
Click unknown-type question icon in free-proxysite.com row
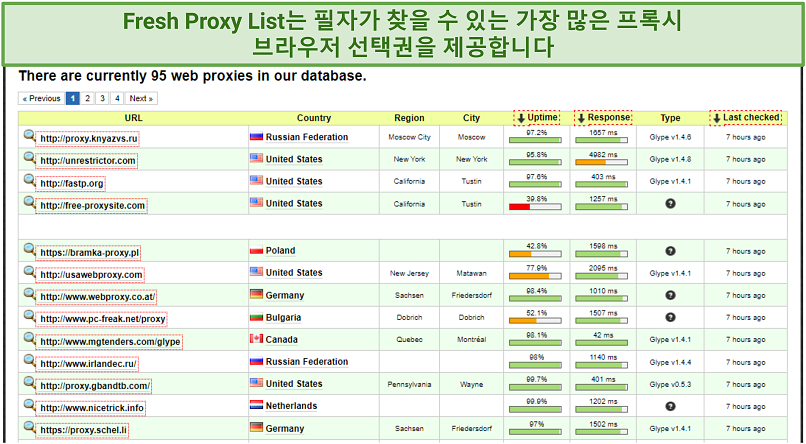pyautogui.click(x=670, y=204)
